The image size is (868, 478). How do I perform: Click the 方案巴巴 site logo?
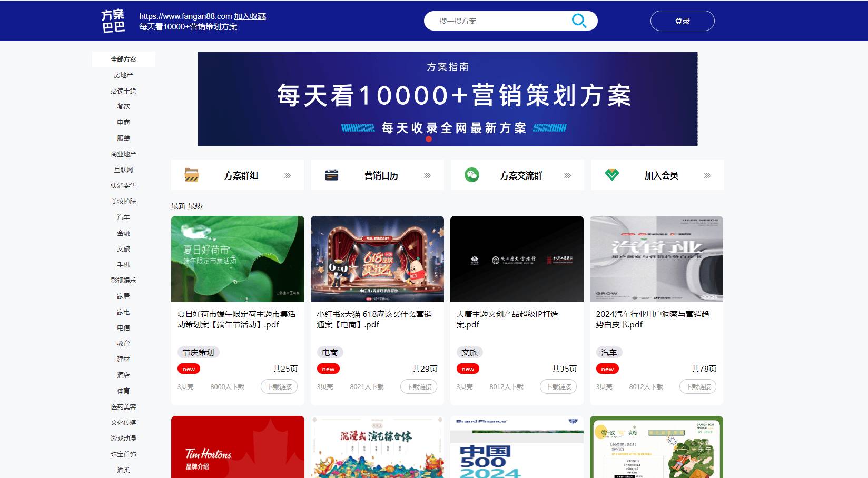pos(113,21)
